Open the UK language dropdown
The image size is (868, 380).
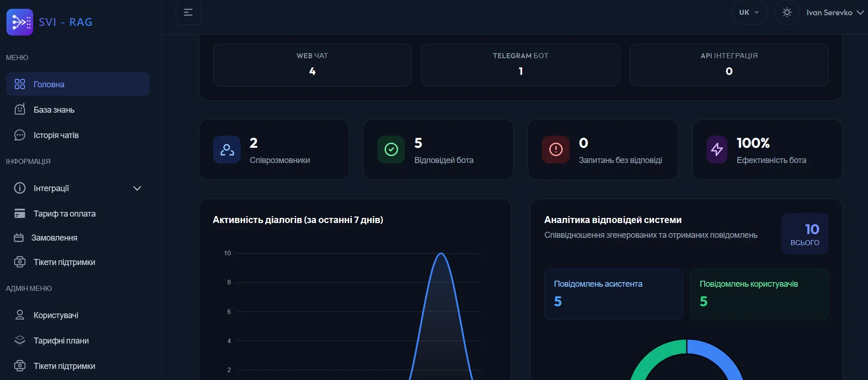pos(749,12)
